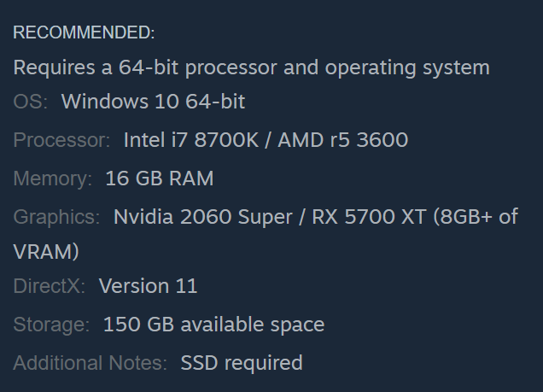Screen dimensions: 543x392
Task: Click the OS label
Action: pyautogui.click(x=31, y=102)
